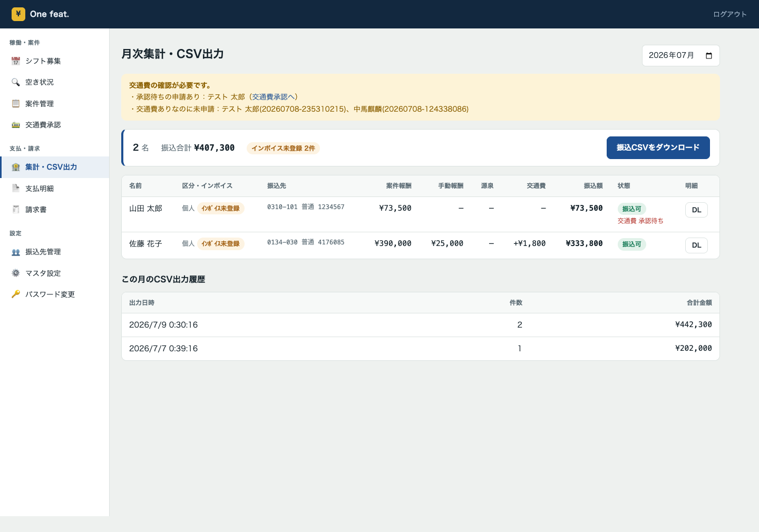Click the 区分・インボイス column header

click(x=207, y=186)
